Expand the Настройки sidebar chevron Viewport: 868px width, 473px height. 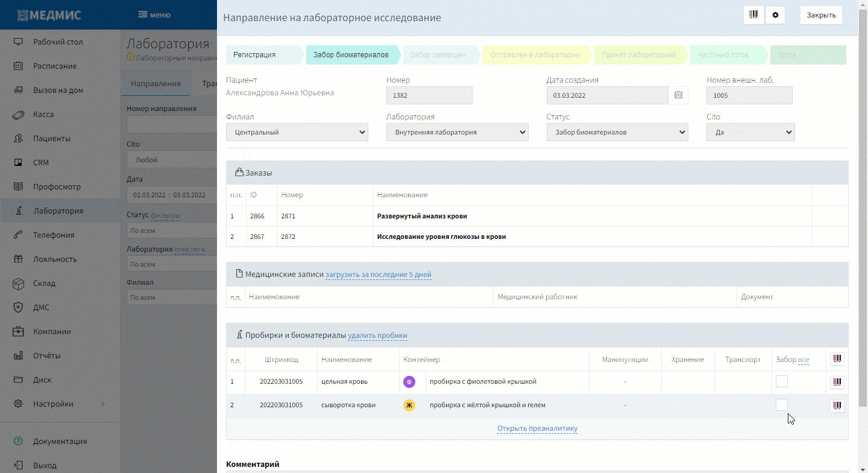pyautogui.click(x=102, y=404)
